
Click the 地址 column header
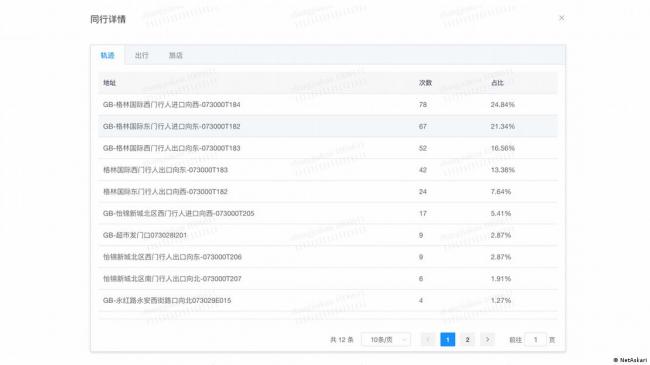[109, 83]
